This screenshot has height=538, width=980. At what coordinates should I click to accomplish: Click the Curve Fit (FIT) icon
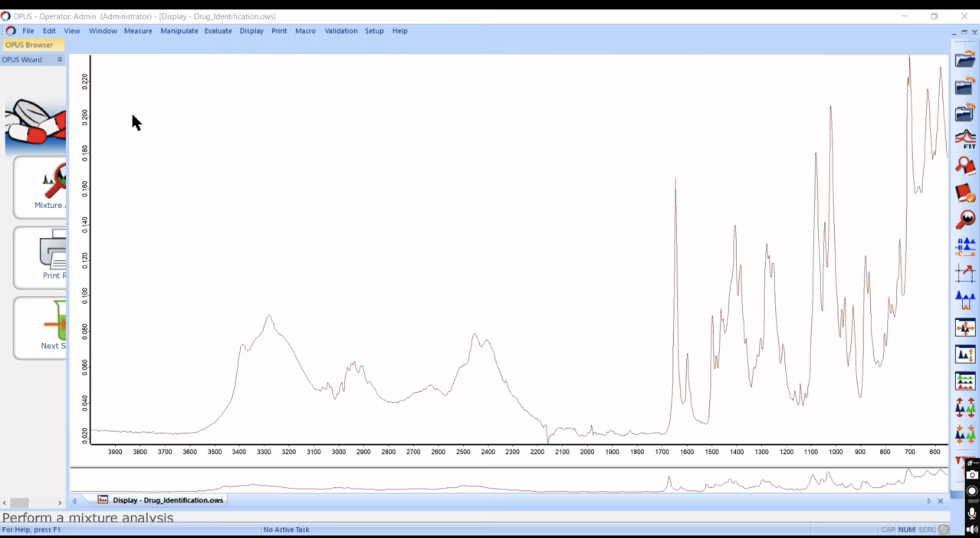965,139
